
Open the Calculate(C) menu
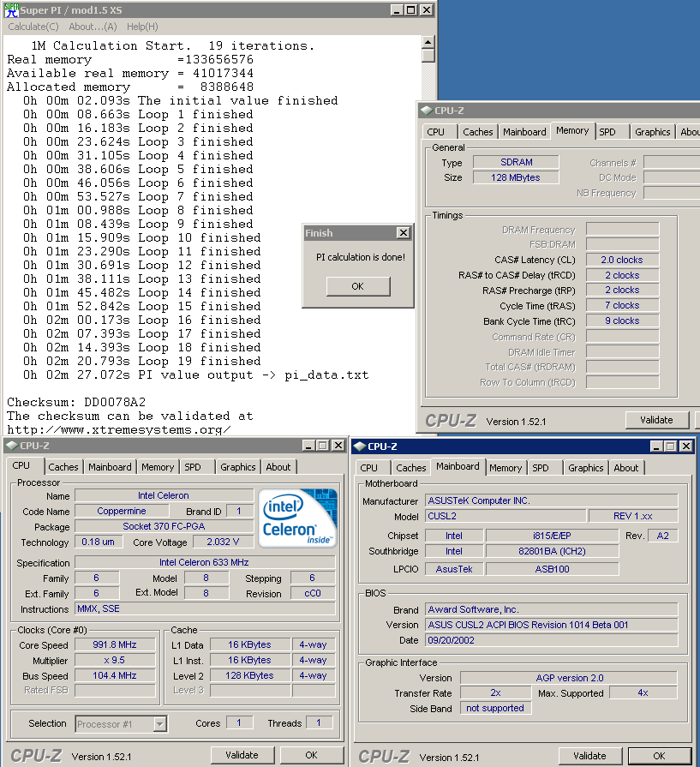tap(33, 27)
